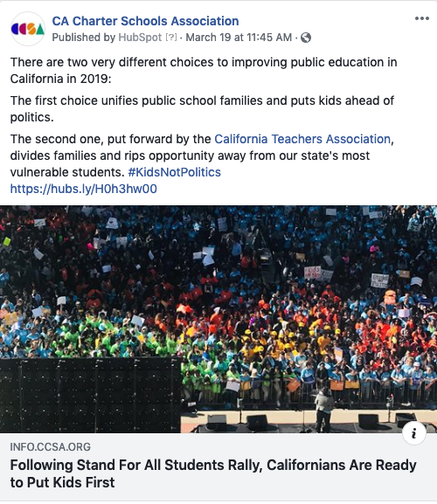
Task: Follow the California Teachers Association link
Action: (x=302, y=139)
